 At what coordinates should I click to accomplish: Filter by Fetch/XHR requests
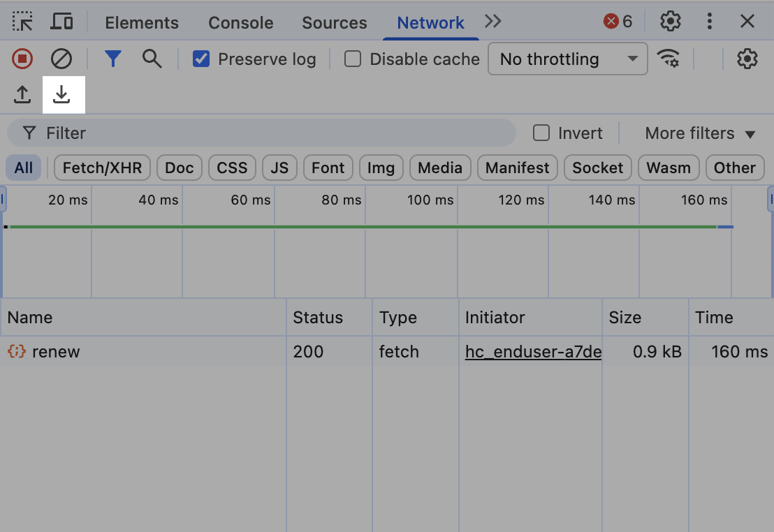[102, 168]
